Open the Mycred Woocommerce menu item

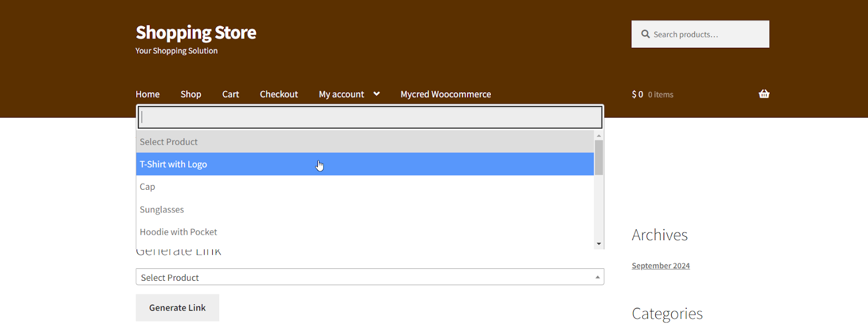[445, 94]
